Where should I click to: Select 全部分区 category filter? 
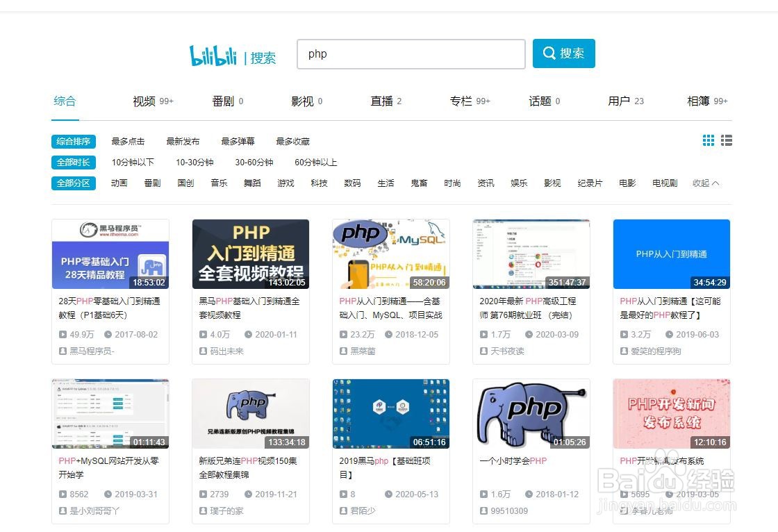pos(74,183)
